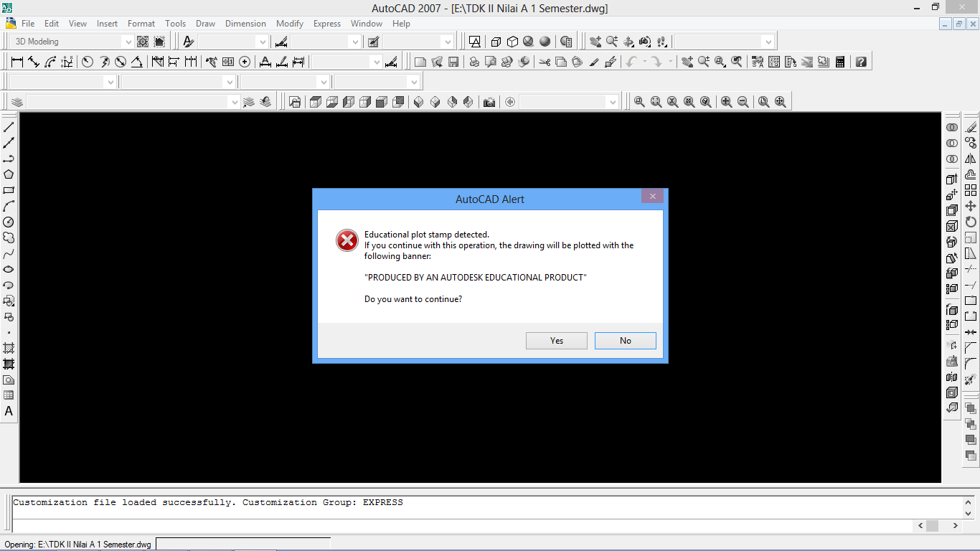980x551 pixels.
Task: Open dimension style dropdown in Dimension toolbar
Action: pyautogui.click(x=347, y=62)
